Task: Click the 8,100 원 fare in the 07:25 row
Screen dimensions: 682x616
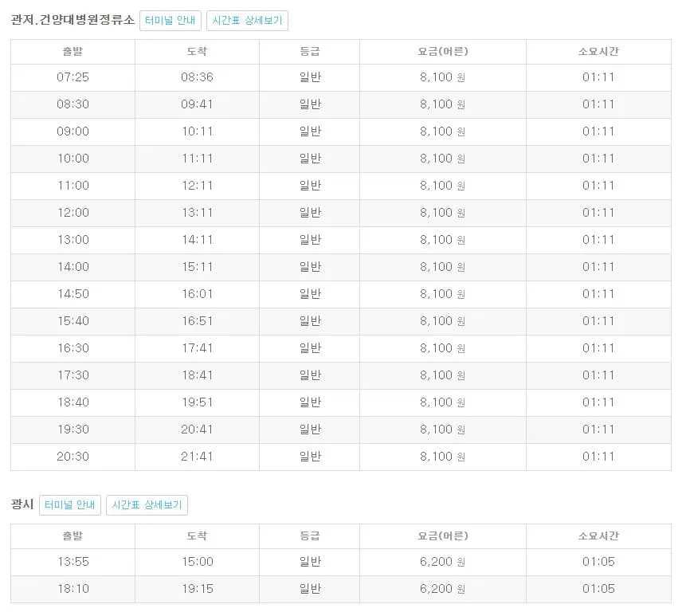Action: (x=442, y=77)
